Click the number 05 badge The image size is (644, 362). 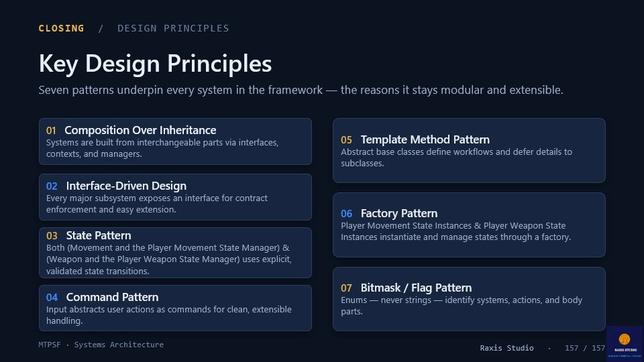pos(346,140)
